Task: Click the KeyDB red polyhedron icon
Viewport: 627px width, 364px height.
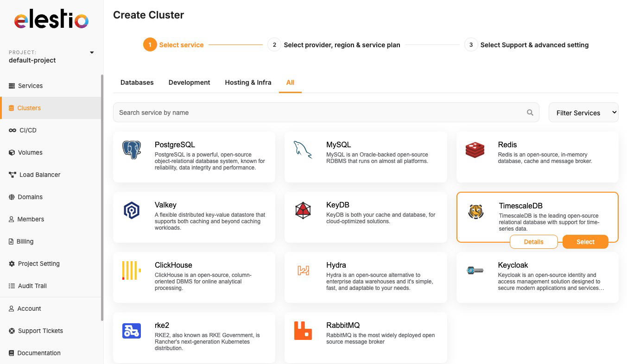Action: click(303, 210)
